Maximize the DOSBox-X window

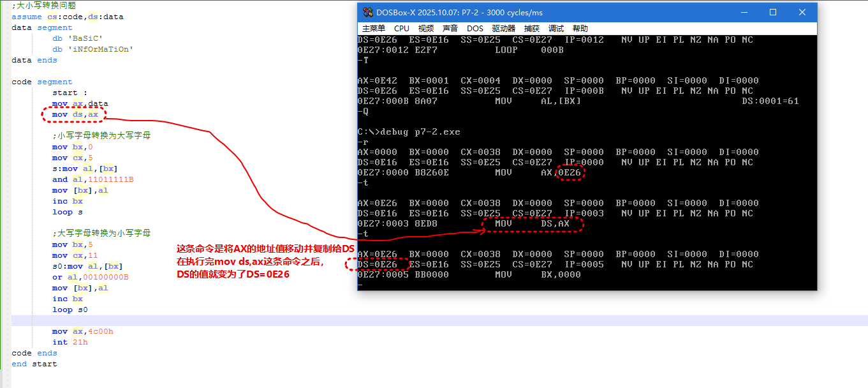773,12
